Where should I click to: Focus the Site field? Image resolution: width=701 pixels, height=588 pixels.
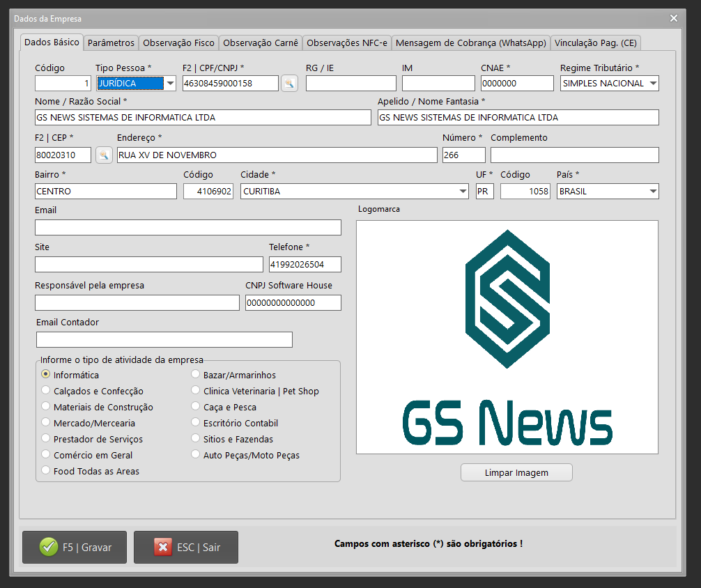pos(149,264)
